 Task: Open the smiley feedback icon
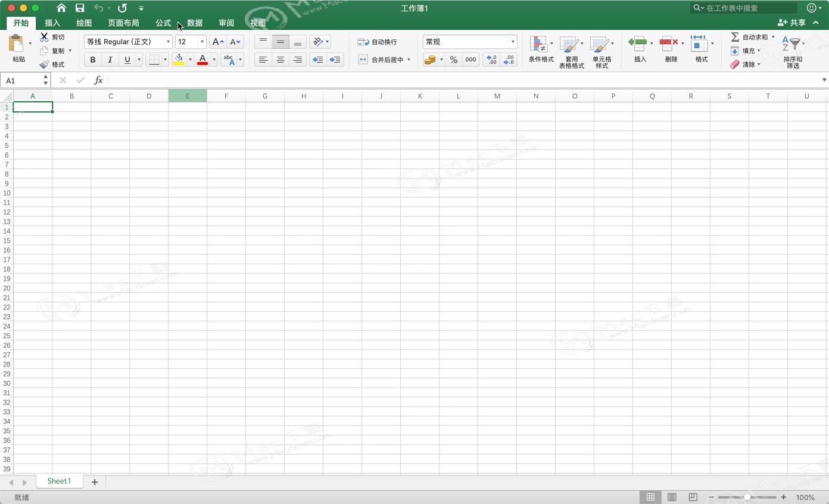coord(811,8)
